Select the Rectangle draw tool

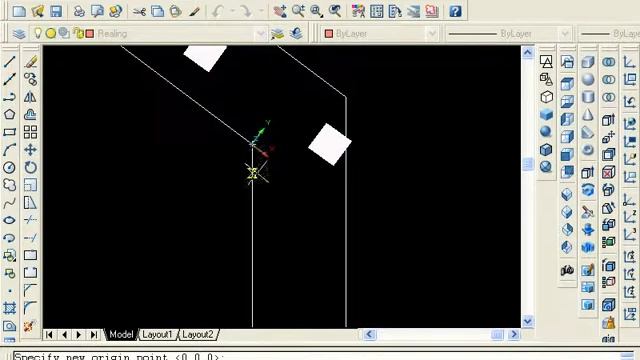click(x=9, y=132)
